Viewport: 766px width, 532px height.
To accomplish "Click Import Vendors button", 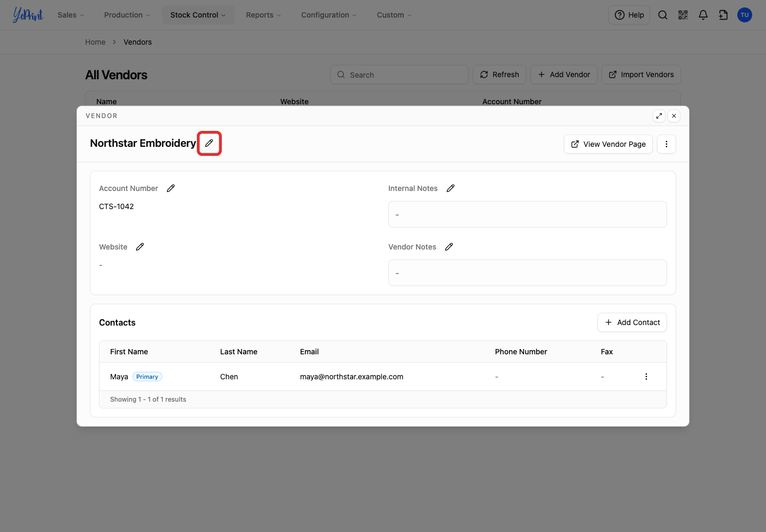I will point(641,74).
